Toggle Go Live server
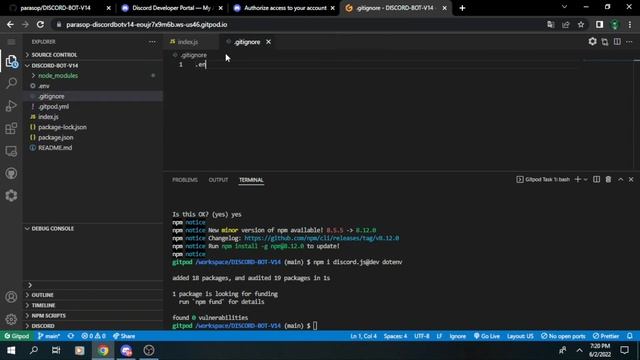This screenshot has height=360, width=640. (487, 336)
